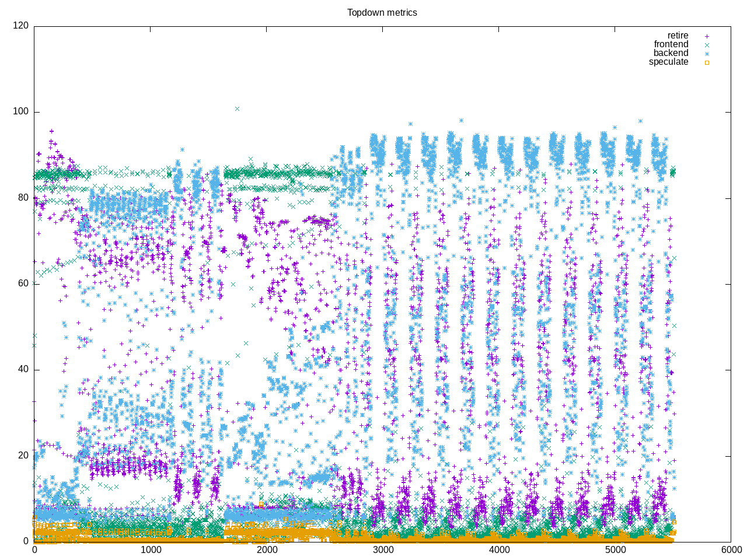Select the 60 tick label on y-axis
747x560 pixels.
23,283
